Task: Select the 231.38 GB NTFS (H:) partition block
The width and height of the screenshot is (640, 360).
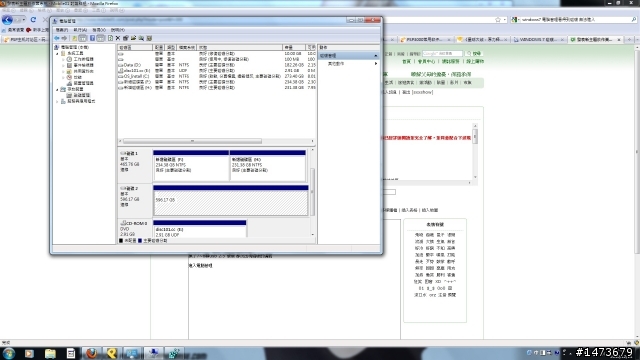Action: 268,166
